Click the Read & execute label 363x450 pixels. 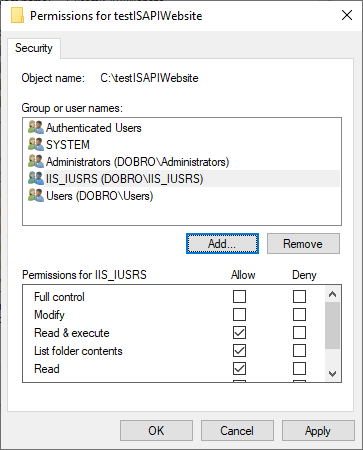point(72,333)
